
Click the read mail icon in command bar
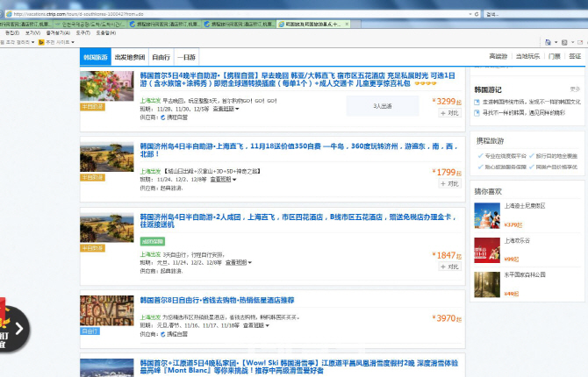pos(580,42)
